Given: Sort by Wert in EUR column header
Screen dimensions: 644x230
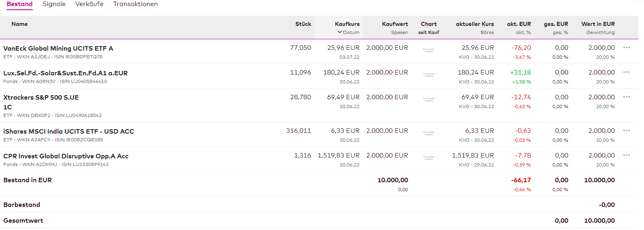Looking at the screenshot, I should (x=598, y=24).
